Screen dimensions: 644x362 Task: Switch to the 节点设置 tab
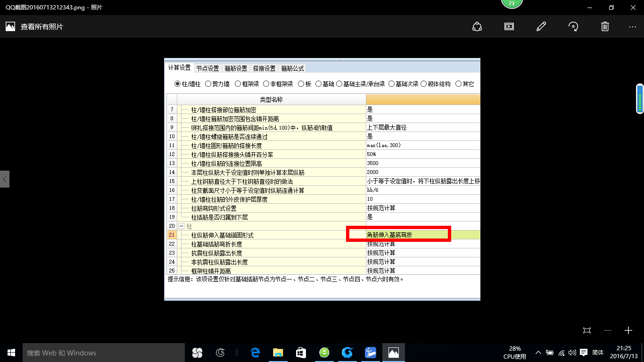(x=207, y=68)
